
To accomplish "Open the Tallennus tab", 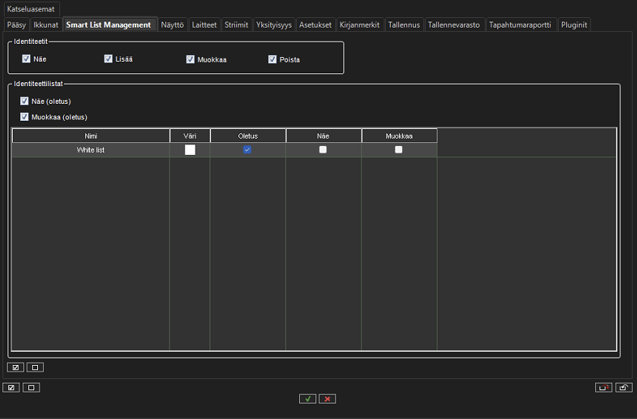I will click(404, 25).
